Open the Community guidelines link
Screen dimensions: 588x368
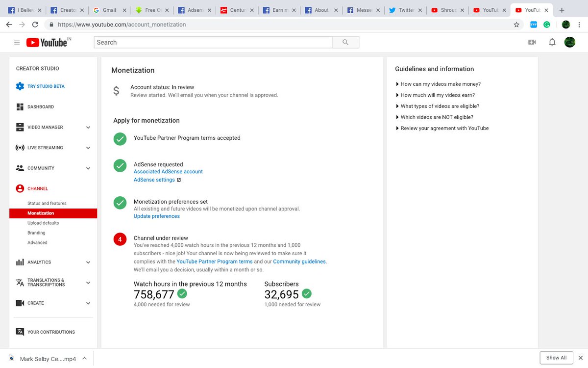click(299, 262)
